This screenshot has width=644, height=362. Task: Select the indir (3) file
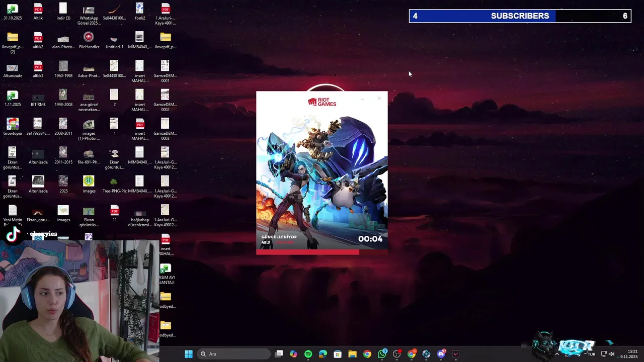63,12
